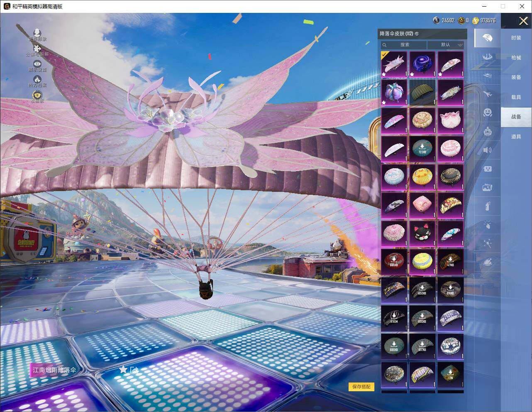Download the 47KB brown parachute skin

(451, 262)
